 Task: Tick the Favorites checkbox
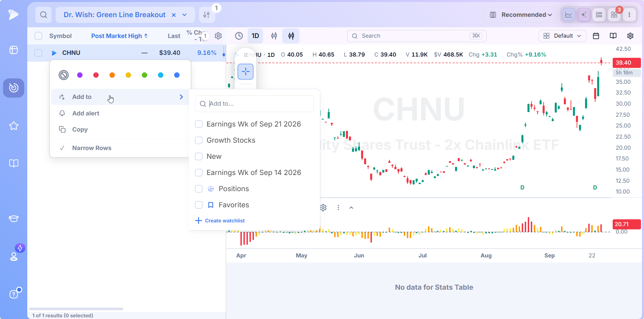pos(199,205)
